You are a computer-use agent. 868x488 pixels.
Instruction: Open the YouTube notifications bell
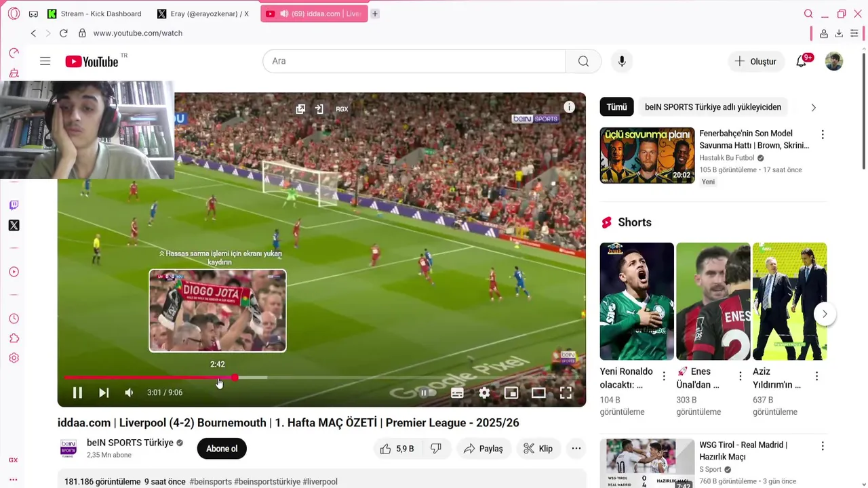(x=802, y=62)
